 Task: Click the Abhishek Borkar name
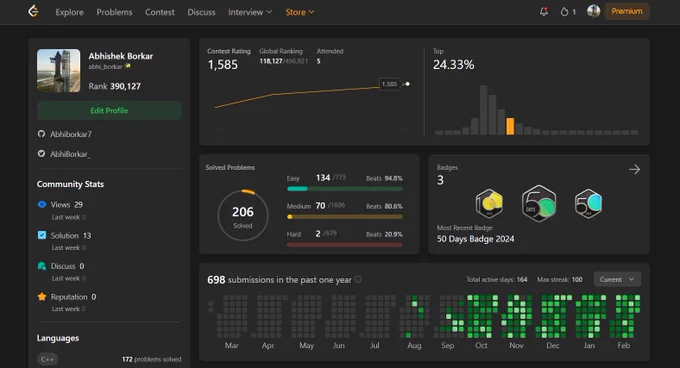(x=121, y=56)
